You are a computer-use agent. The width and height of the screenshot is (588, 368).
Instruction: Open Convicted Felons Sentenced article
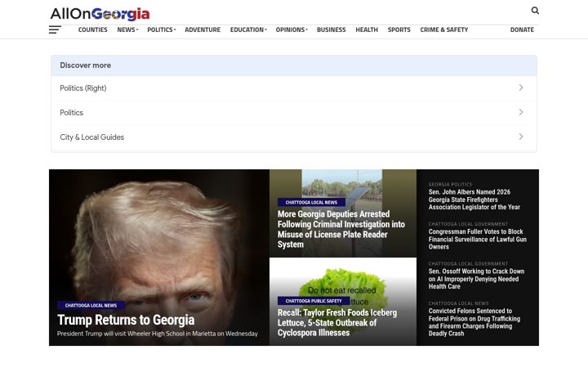[474, 322]
